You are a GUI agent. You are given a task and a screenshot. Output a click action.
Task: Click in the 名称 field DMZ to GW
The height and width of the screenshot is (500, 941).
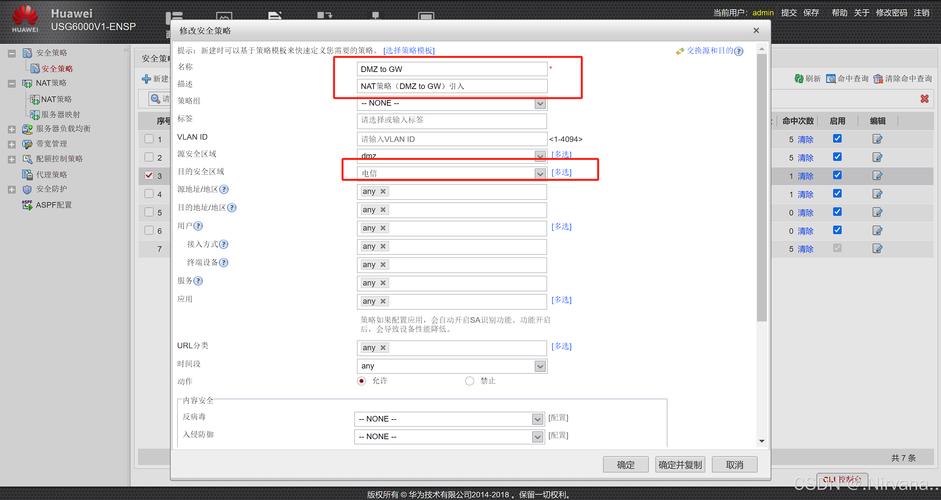pyautogui.click(x=452, y=69)
